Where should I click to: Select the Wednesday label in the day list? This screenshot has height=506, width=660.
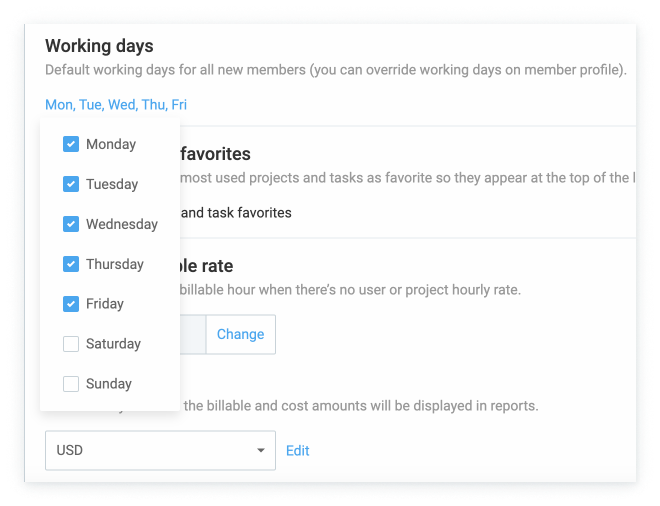tap(121, 224)
